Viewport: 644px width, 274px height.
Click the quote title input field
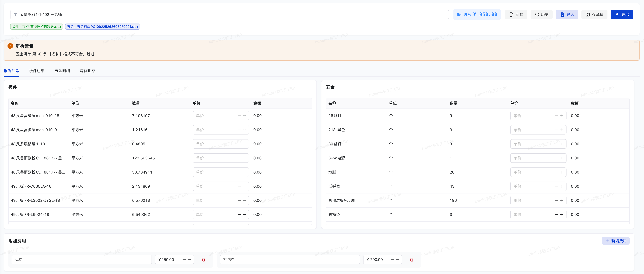coord(230,15)
